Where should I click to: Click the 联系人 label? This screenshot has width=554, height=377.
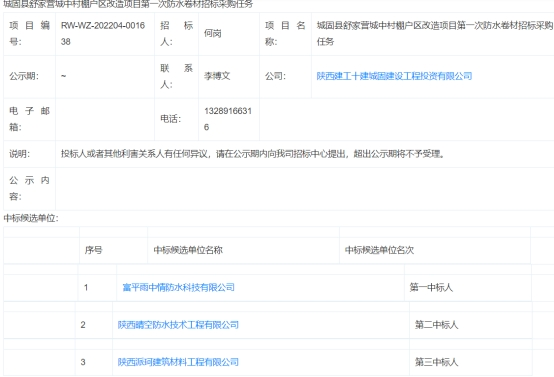click(x=176, y=76)
